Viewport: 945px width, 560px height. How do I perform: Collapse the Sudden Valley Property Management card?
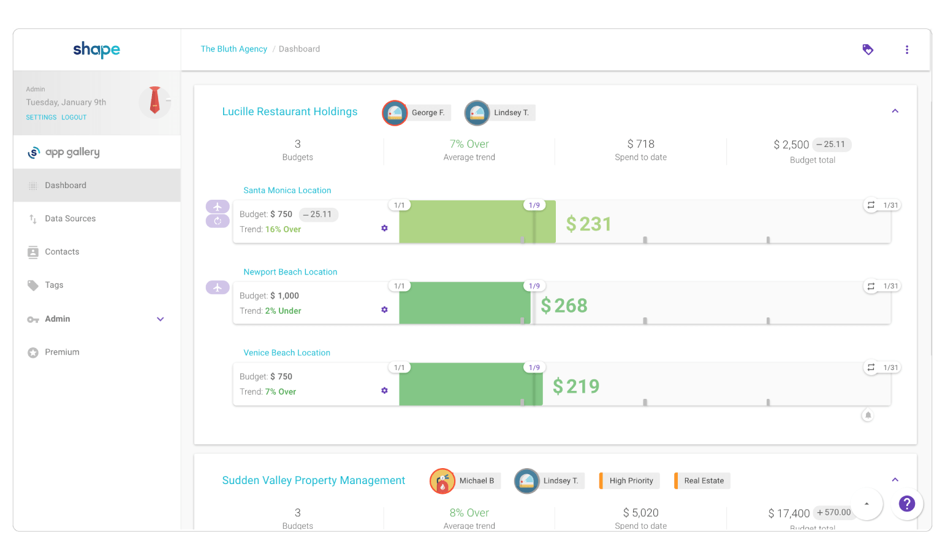(x=895, y=480)
